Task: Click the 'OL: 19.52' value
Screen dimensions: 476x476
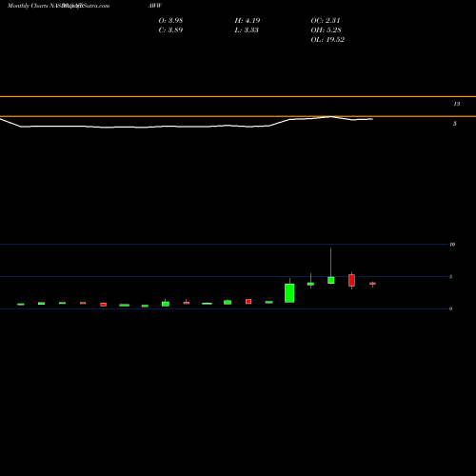Action: (x=327, y=40)
